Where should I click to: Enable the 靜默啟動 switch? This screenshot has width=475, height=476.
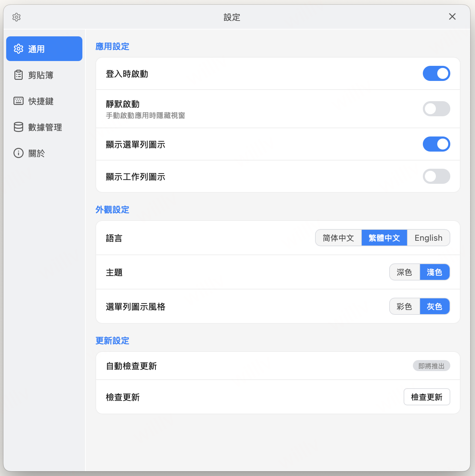pos(436,109)
